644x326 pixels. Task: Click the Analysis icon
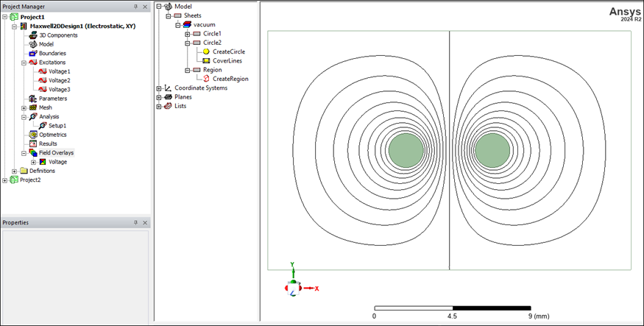pos(33,116)
